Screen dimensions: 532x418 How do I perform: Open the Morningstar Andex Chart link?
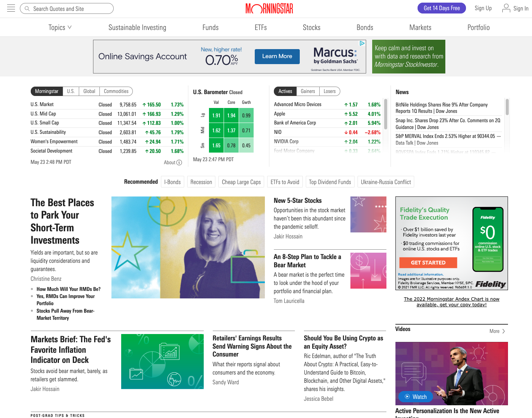pyautogui.click(x=451, y=302)
